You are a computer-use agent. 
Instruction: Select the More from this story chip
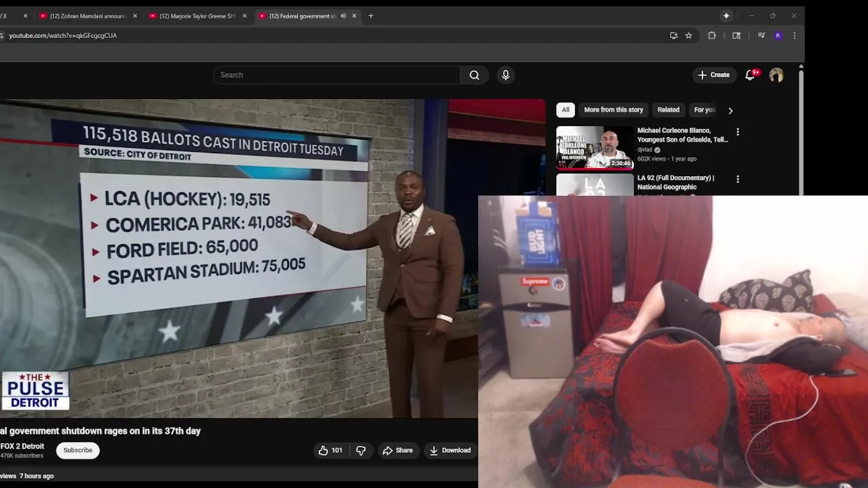613,110
